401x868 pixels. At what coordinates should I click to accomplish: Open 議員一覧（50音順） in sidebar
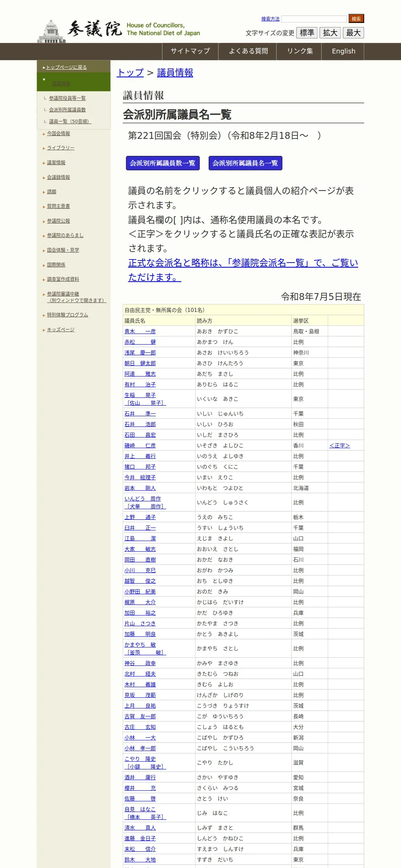point(70,121)
